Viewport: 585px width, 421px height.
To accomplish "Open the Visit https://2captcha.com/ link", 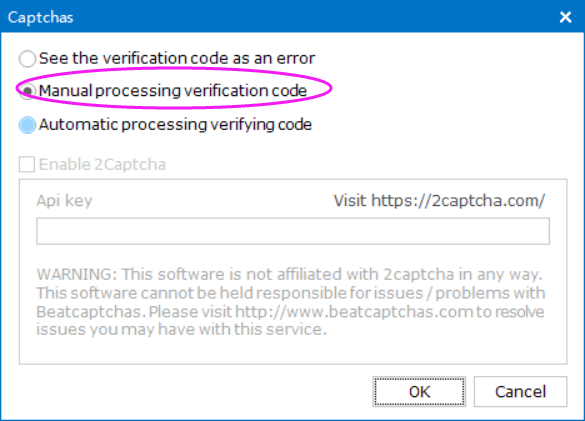I will pos(439,201).
